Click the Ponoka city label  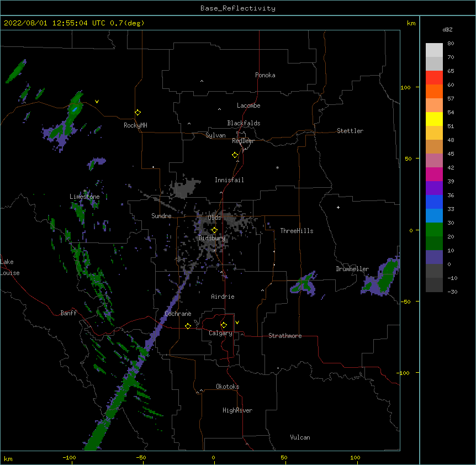pyautogui.click(x=265, y=75)
